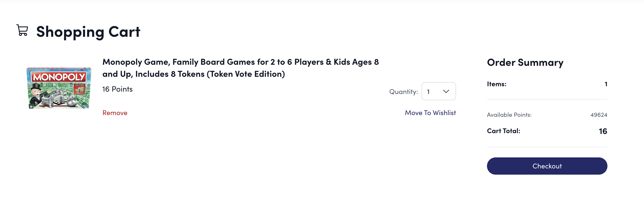
Task: Click the Items label in summary
Action: pyautogui.click(x=496, y=84)
